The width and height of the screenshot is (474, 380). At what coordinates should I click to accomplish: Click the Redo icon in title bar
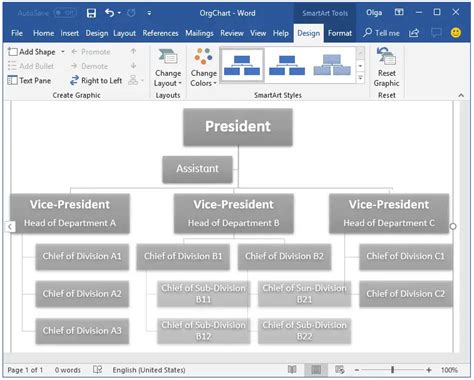point(131,13)
